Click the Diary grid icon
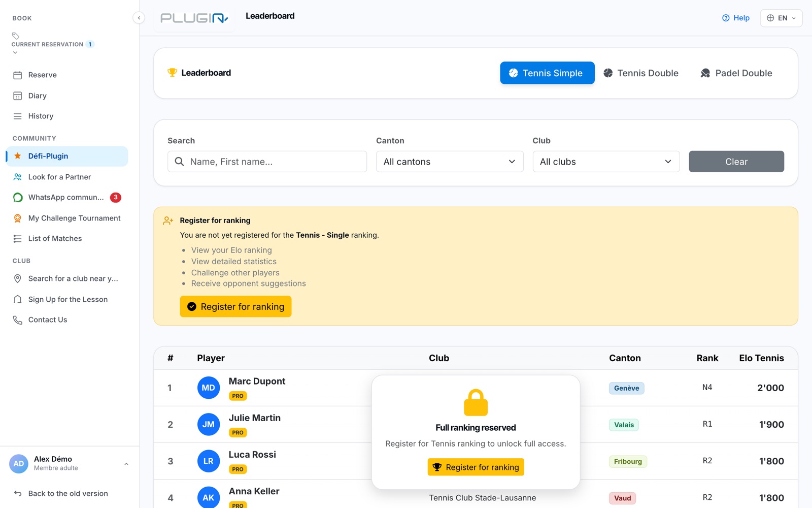The image size is (812, 508). click(x=18, y=96)
